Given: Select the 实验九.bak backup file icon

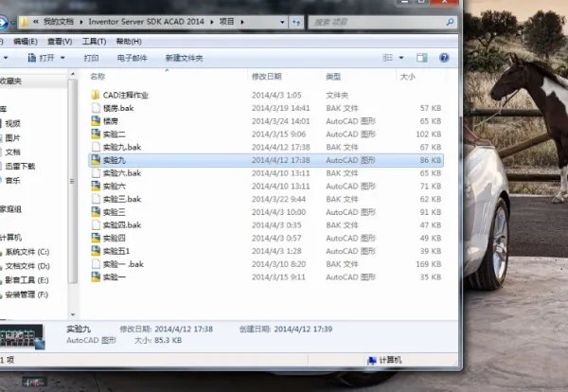Looking at the screenshot, I should coord(95,148).
